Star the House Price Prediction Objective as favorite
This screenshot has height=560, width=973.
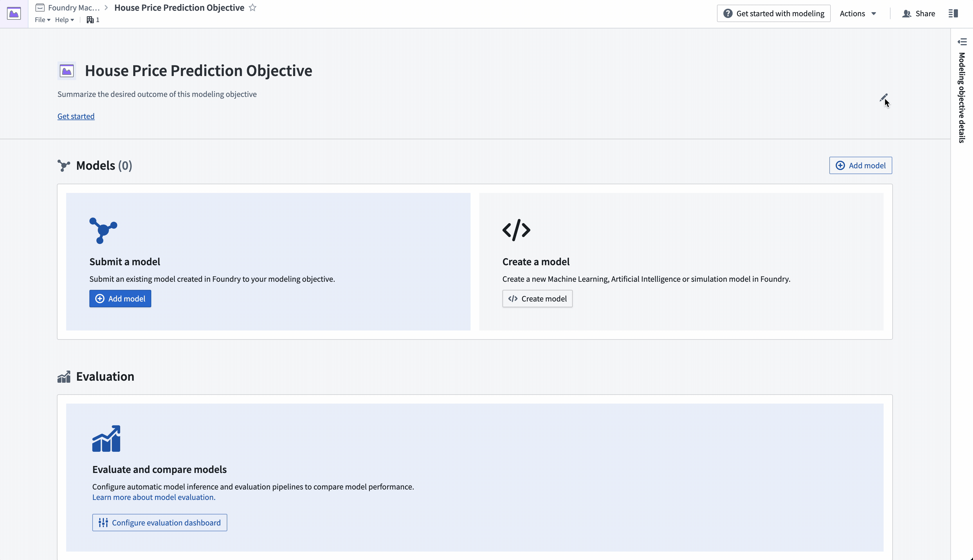(x=252, y=8)
